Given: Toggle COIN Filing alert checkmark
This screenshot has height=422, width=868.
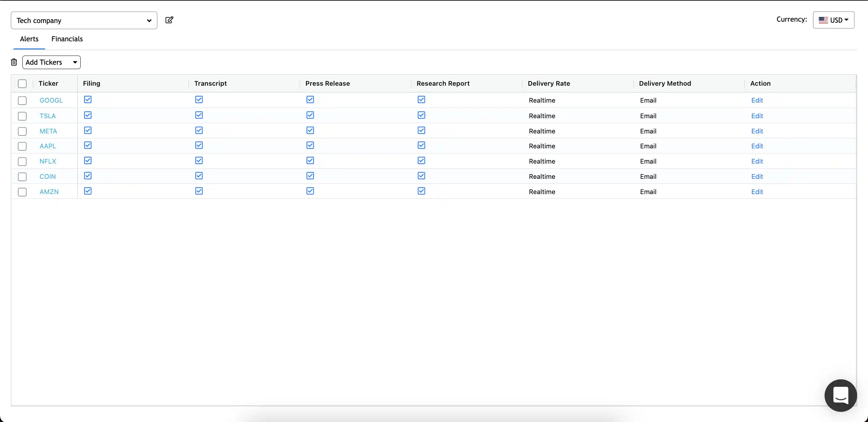Looking at the screenshot, I should [88, 176].
